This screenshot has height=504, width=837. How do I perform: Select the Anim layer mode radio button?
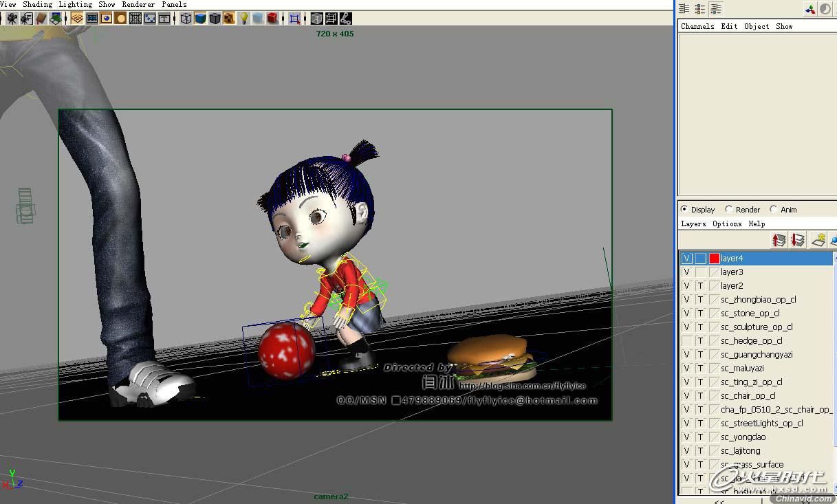coord(774,209)
